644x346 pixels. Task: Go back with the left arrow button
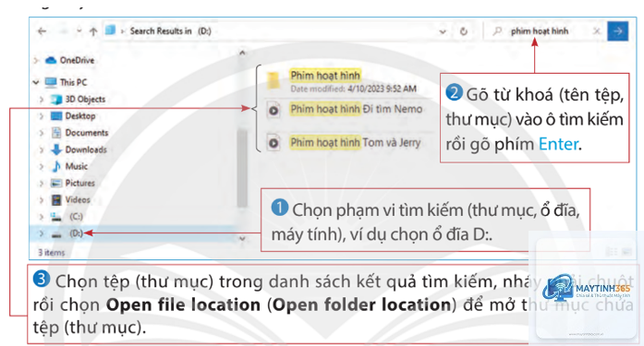coord(42,31)
